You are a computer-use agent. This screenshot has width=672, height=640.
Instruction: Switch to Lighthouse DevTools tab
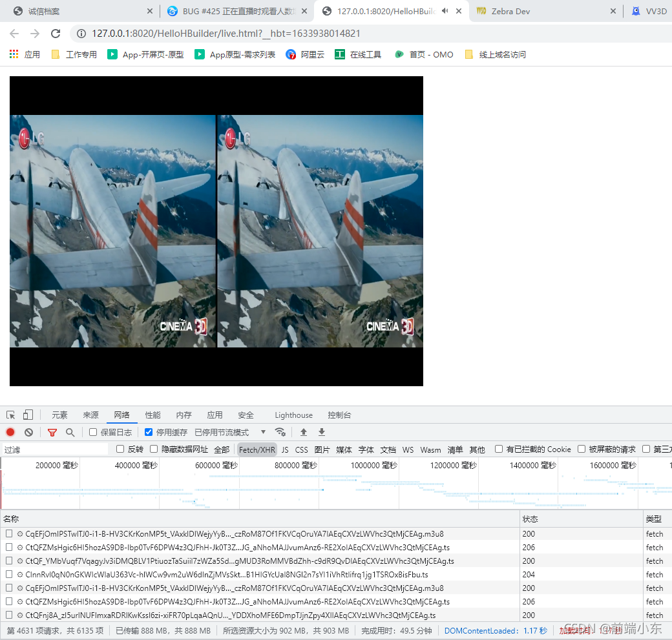tap(293, 415)
